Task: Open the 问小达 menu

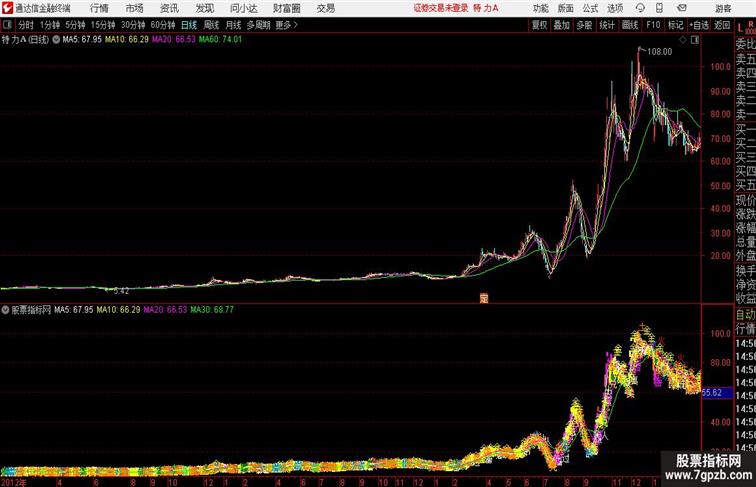Action: point(243,8)
